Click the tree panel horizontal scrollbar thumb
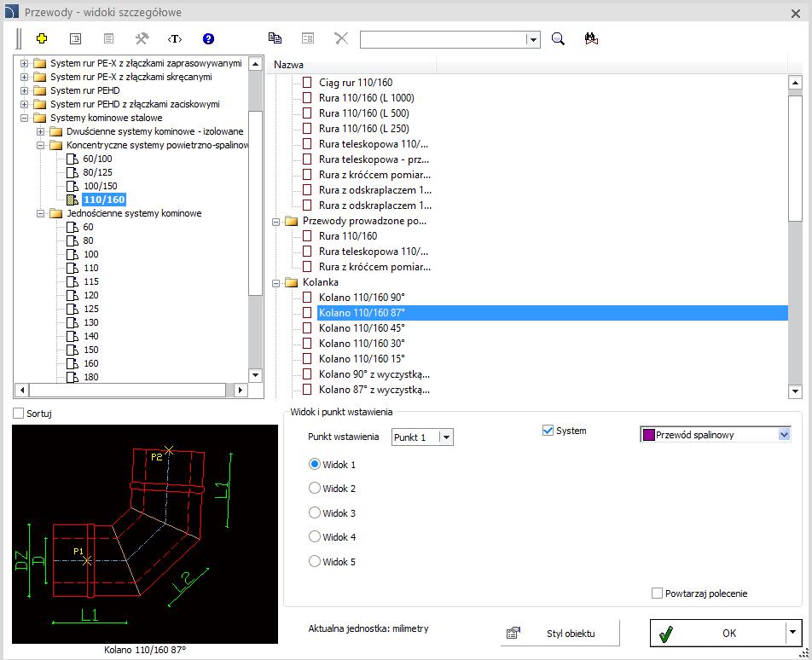Screen dimensions: 812x660 [127, 390]
